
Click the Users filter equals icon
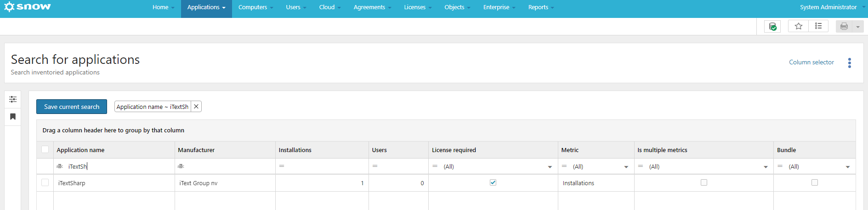(x=375, y=166)
